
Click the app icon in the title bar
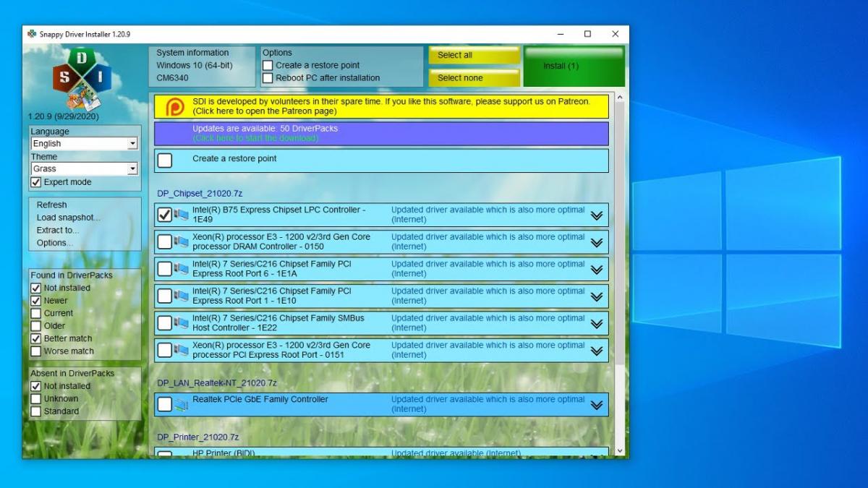coord(32,34)
